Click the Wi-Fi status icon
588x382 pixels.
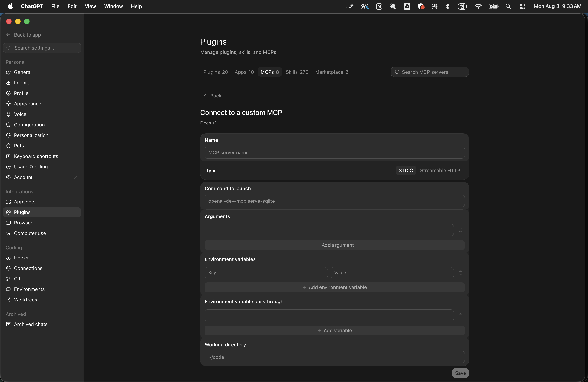(478, 6)
